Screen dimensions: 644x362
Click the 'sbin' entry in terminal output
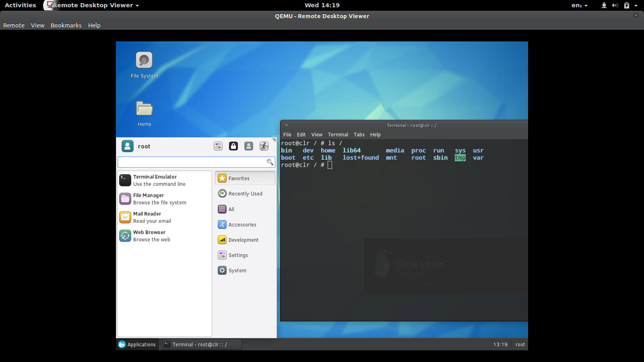point(440,158)
